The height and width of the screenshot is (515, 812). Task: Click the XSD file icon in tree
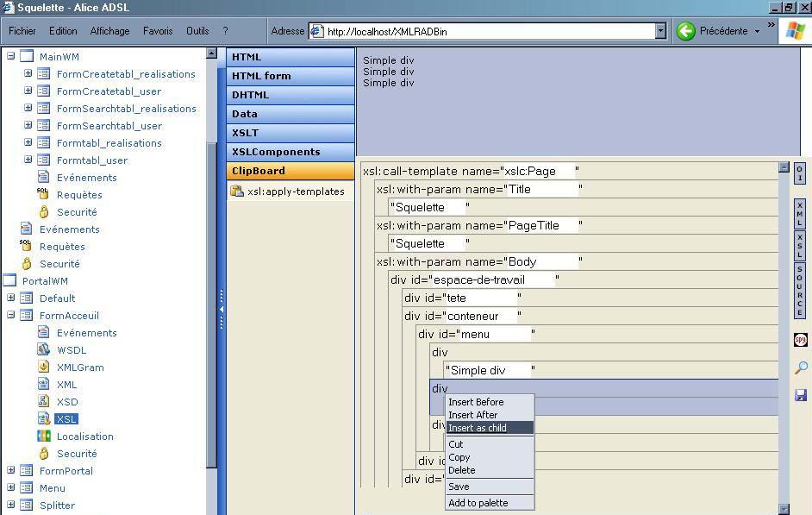pos(44,401)
